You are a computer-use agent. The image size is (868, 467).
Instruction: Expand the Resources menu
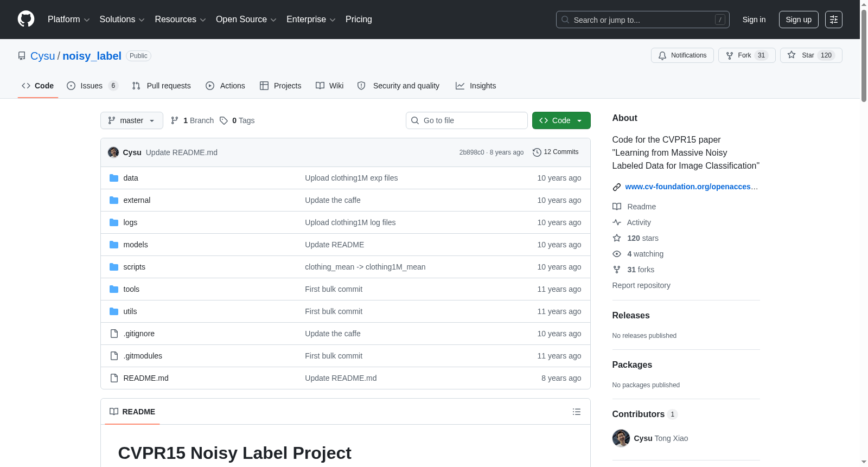point(180,20)
